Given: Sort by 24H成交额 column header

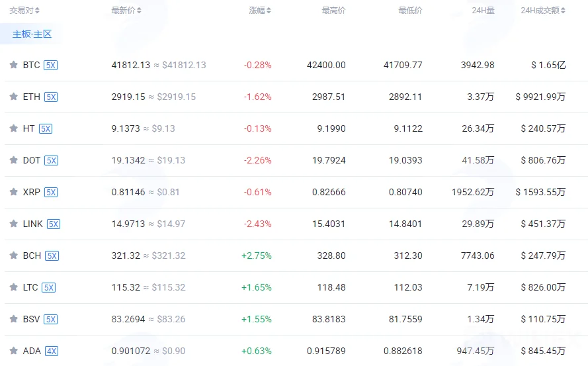Looking at the screenshot, I should [x=543, y=11].
